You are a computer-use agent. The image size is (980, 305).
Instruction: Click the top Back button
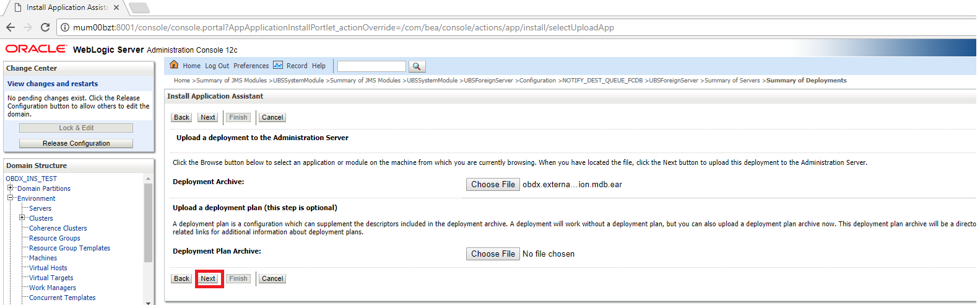181,117
